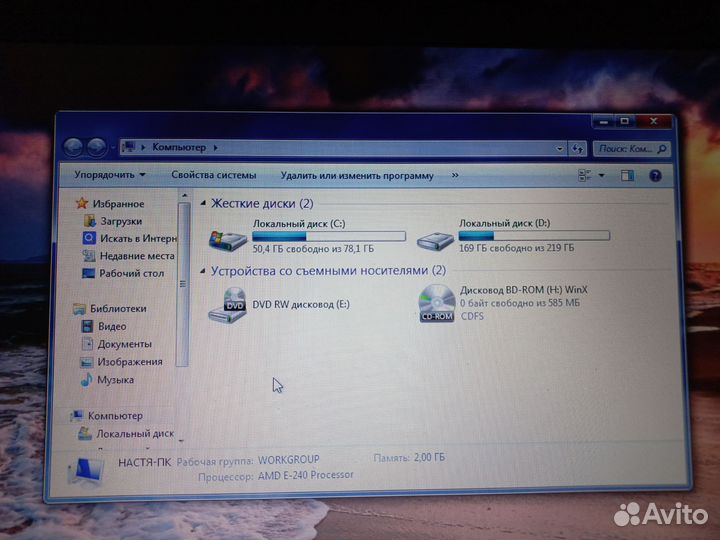The image size is (720, 540).
Task: Click the Загрузки folder icon
Action: pos(90,221)
